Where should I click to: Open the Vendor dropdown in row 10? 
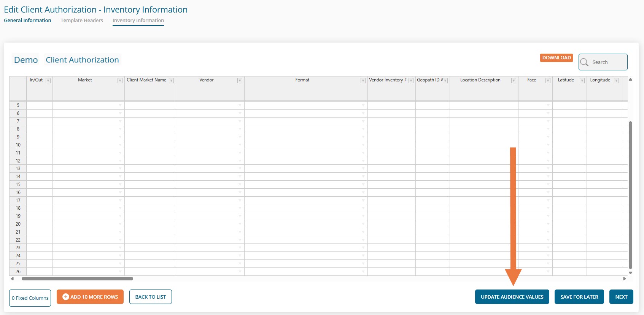pos(240,145)
